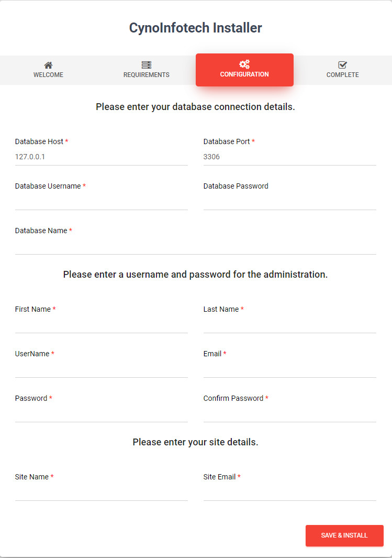This screenshot has height=558, width=392.
Task: Switch to the Welcome tab
Action: [49, 70]
